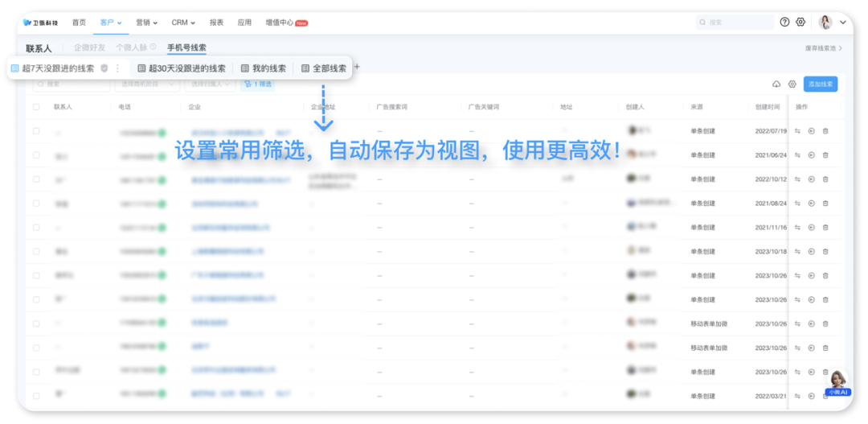Delete the lead created on 2022/07/19

(825, 131)
